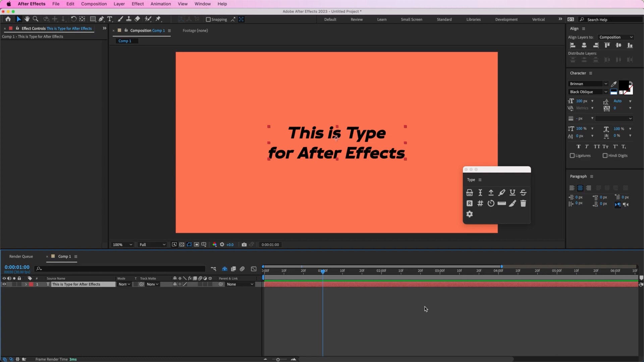Click the upload arrow icon in Type panel

[491, 192]
